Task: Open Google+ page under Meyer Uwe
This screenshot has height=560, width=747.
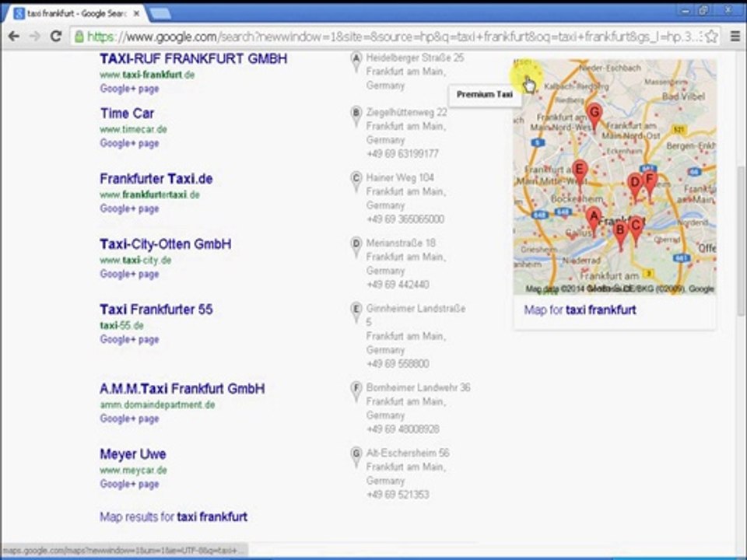Action: [x=130, y=485]
